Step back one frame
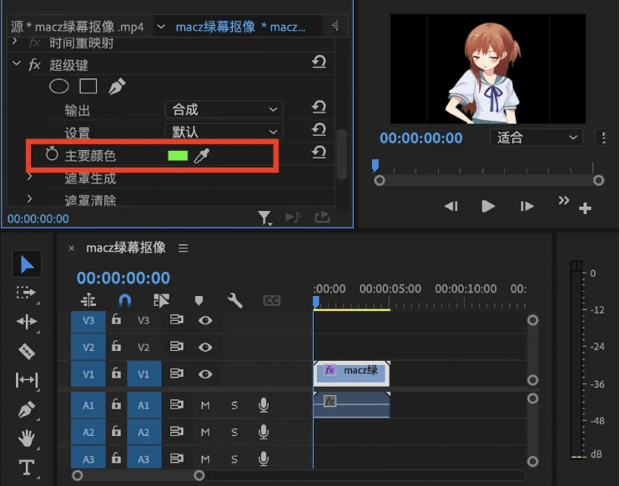The width and height of the screenshot is (620, 486). tap(451, 206)
